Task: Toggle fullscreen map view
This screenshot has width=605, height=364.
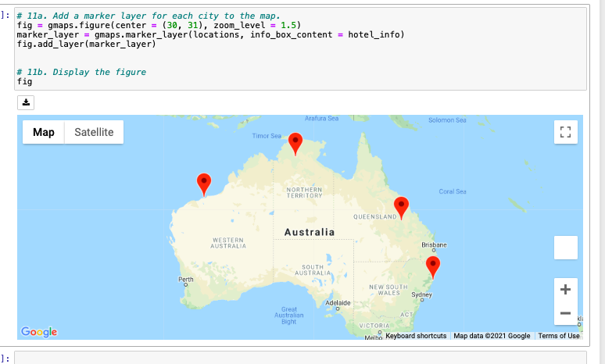Action: coord(566,132)
